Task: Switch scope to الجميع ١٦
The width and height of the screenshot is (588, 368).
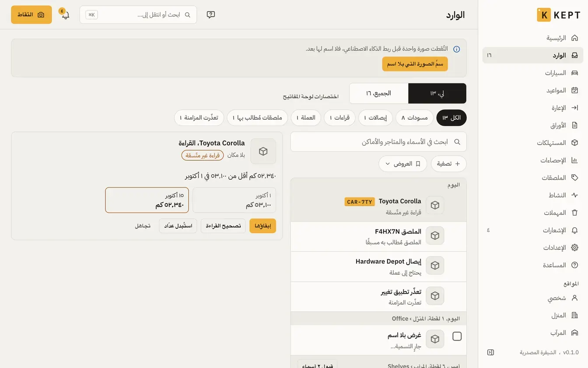Action: point(378,93)
